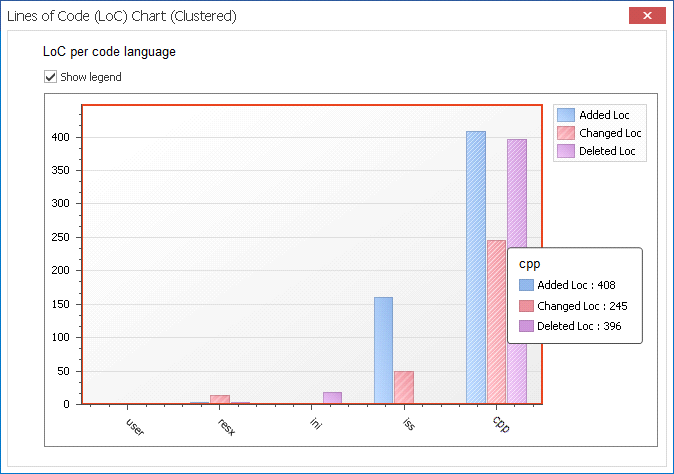Select the Added Loc legend label
The image size is (674, 474).
tap(604, 115)
